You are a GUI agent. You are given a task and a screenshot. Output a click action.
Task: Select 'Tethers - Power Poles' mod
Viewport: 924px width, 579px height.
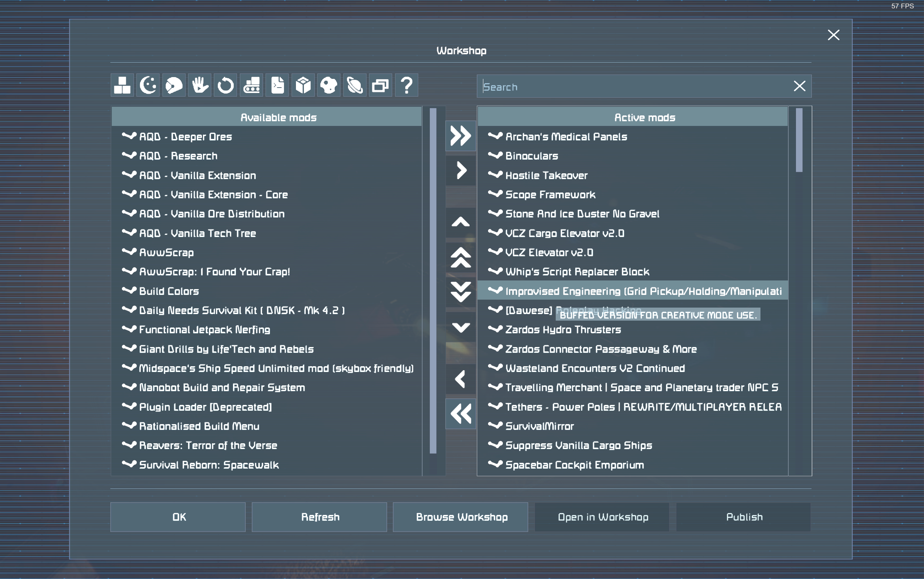pos(633,407)
